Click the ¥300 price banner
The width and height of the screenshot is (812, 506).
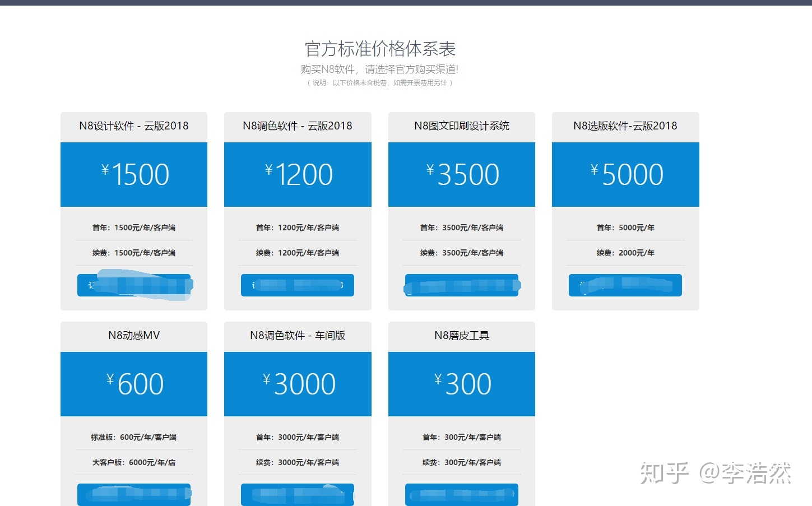461,384
